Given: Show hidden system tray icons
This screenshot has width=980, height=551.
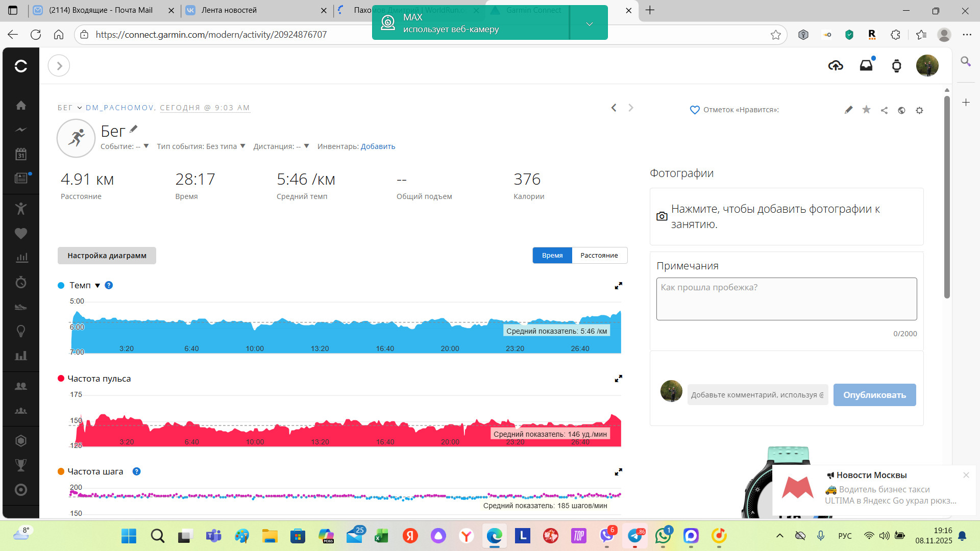Looking at the screenshot, I should pyautogui.click(x=779, y=536).
